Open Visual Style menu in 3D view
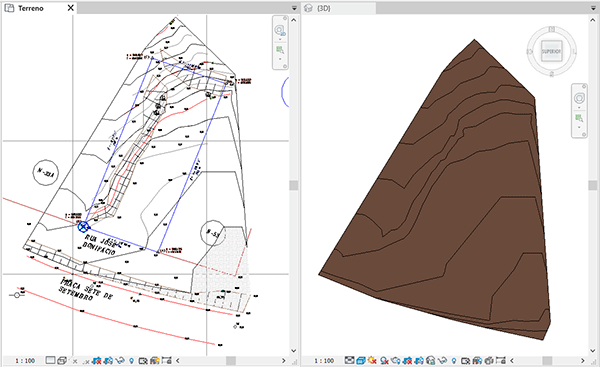 tap(360, 360)
